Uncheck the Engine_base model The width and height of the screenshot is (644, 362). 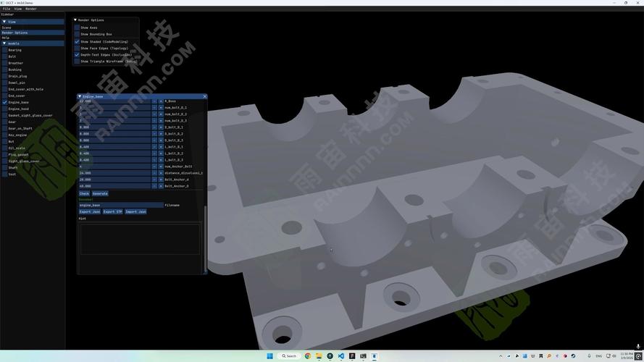coord(5,102)
